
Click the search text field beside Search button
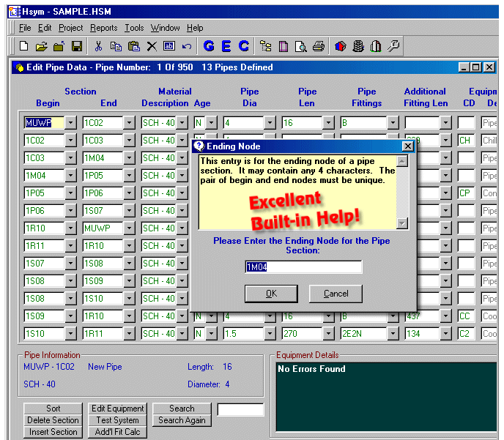[240, 410]
